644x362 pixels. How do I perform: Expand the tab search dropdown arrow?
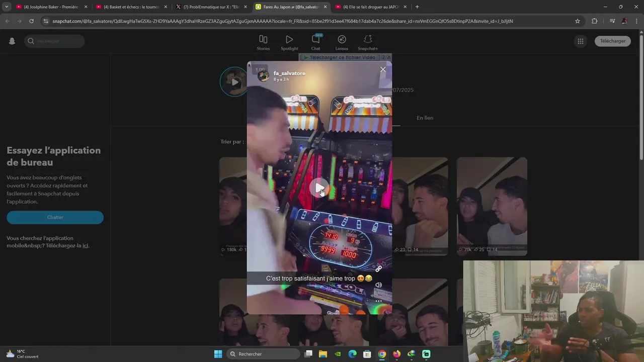(7, 7)
